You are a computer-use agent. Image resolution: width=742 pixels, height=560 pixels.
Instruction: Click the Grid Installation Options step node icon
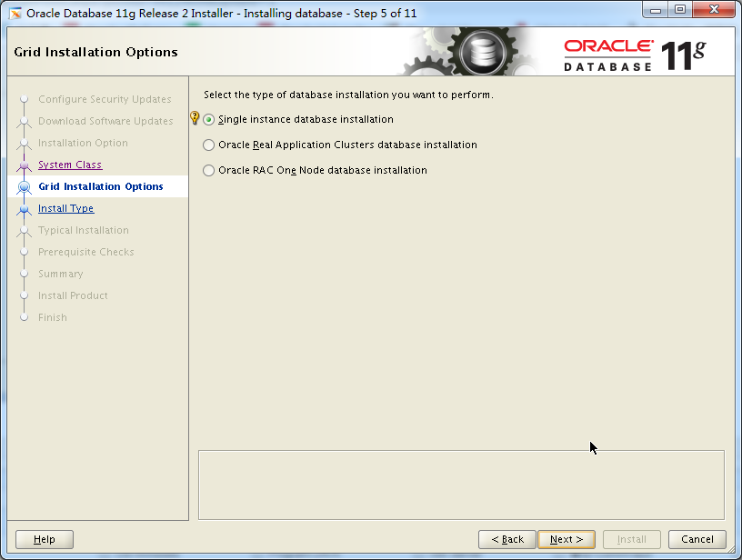25,187
